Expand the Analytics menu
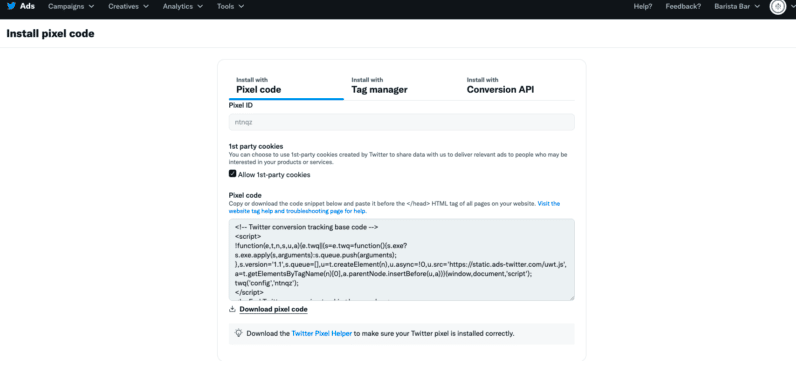Image resolution: width=796 pixels, height=365 pixels. click(x=183, y=7)
